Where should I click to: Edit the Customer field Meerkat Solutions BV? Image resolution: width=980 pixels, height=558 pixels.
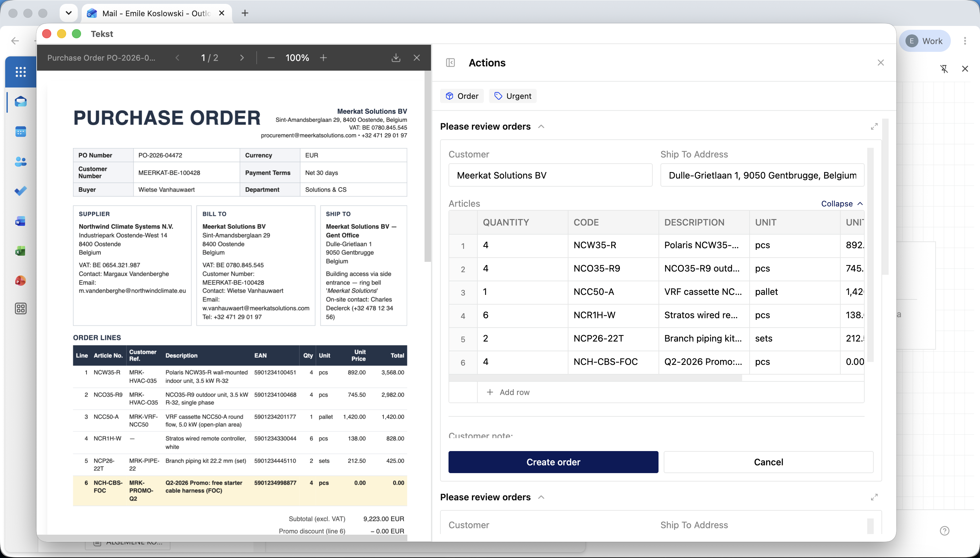[550, 175]
